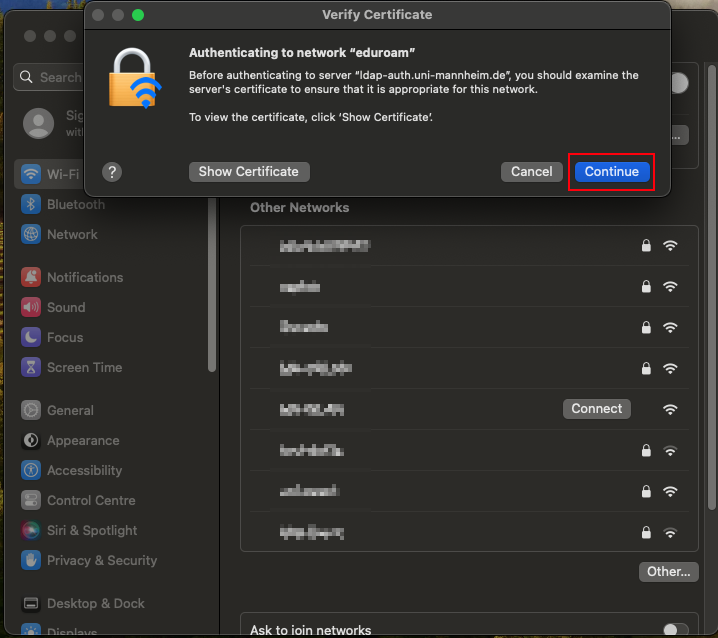718x638 pixels.
Task: Click the lock icon of the first network
Action: [x=646, y=246]
